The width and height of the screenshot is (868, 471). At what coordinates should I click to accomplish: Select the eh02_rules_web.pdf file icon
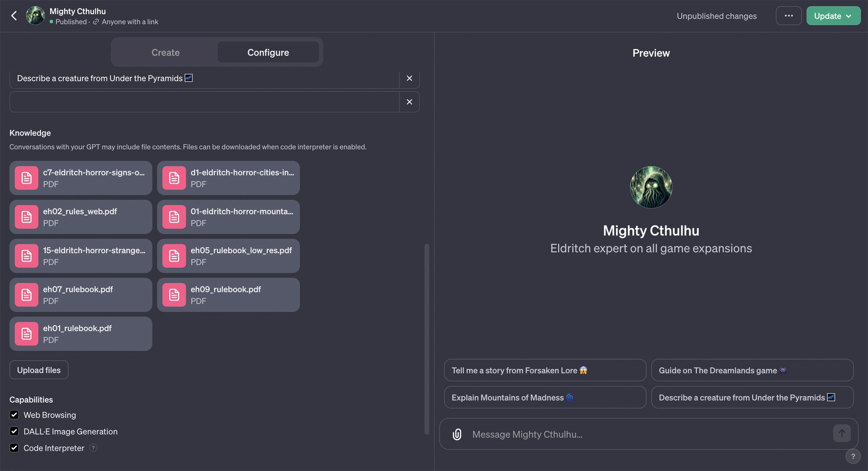(x=27, y=217)
